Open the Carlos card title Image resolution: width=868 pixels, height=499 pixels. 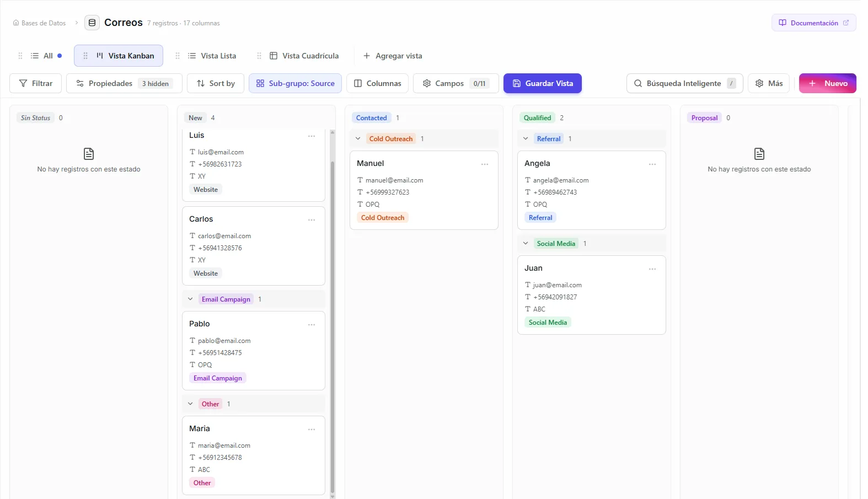click(201, 219)
